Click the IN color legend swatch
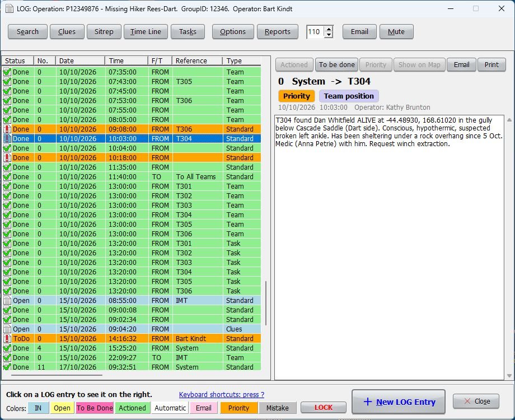The height and width of the screenshot is (420, 515). point(38,408)
